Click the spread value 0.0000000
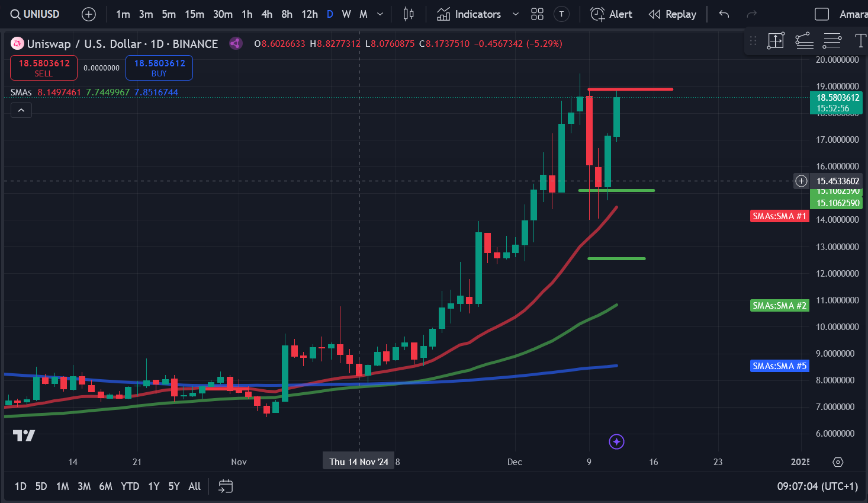Screen dimensions: 868x503 (101, 68)
